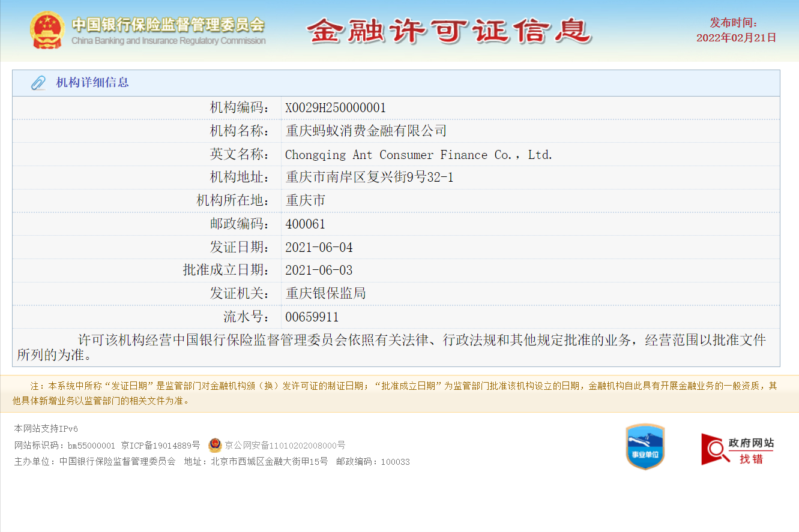Select approval date 2021-06-03
799x532 pixels.
319,270
